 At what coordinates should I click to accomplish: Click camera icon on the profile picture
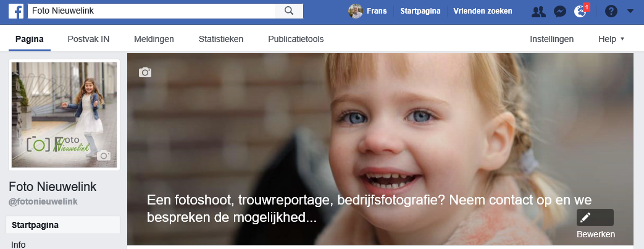[x=104, y=156]
